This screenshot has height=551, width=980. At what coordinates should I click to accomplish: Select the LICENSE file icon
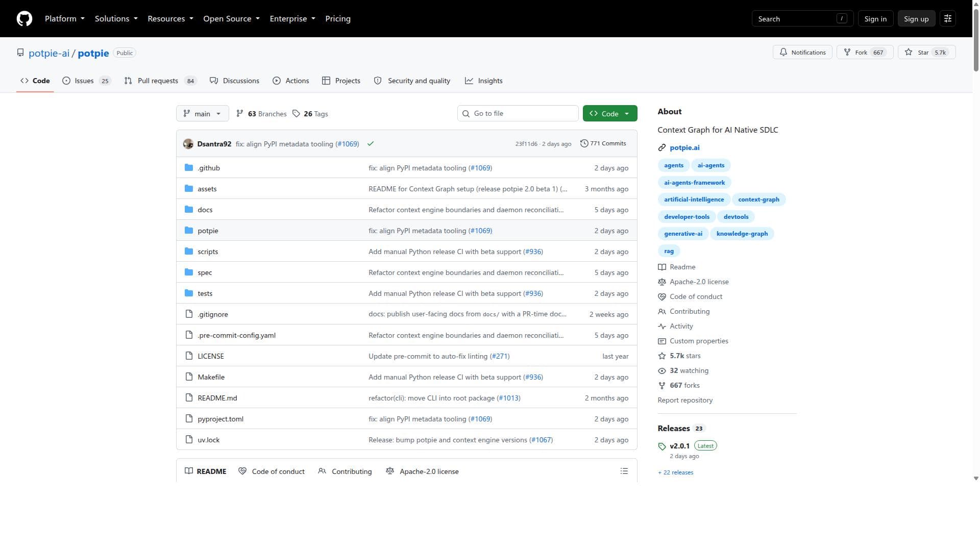(x=189, y=356)
